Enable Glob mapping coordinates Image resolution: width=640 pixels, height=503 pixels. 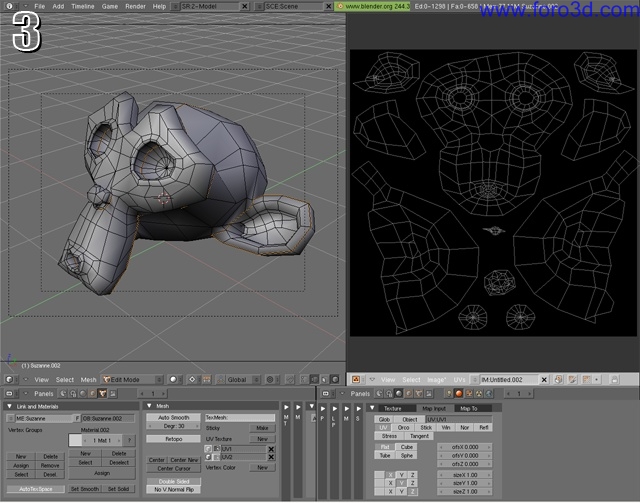point(384,419)
